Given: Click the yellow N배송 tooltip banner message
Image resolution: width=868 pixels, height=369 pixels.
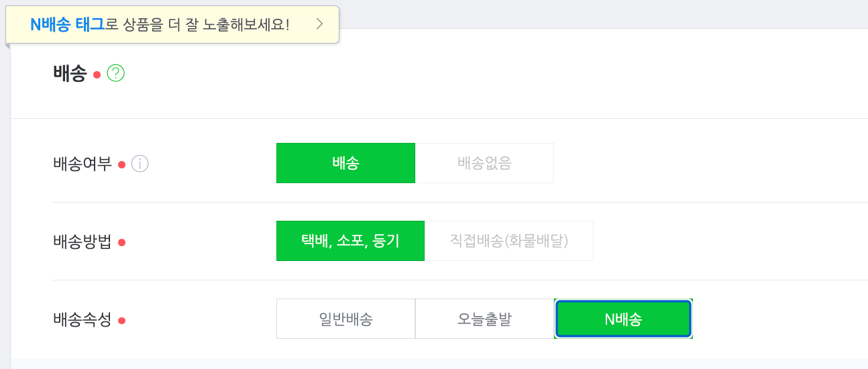Looking at the screenshot, I should [172, 25].
